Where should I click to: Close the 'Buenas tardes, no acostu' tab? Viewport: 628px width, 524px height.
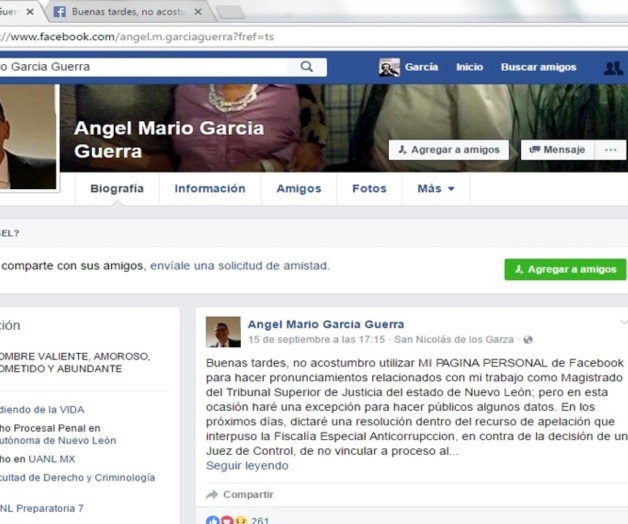pyautogui.click(x=198, y=12)
